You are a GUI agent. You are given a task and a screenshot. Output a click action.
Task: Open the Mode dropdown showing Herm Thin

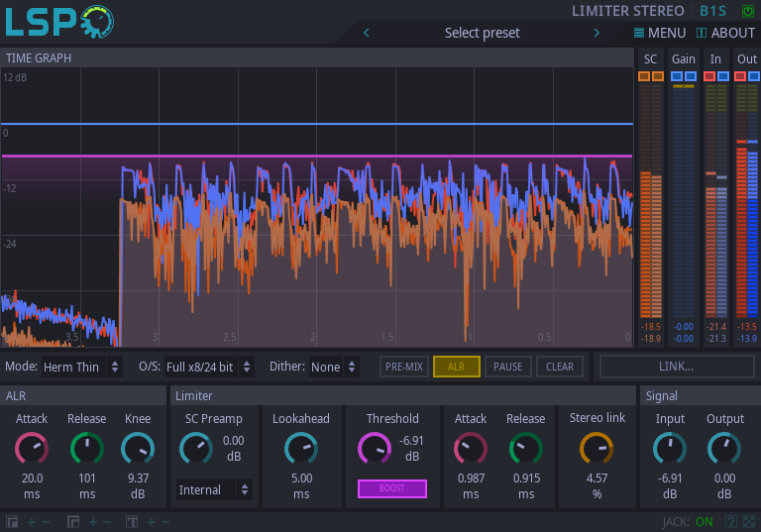point(82,367)
